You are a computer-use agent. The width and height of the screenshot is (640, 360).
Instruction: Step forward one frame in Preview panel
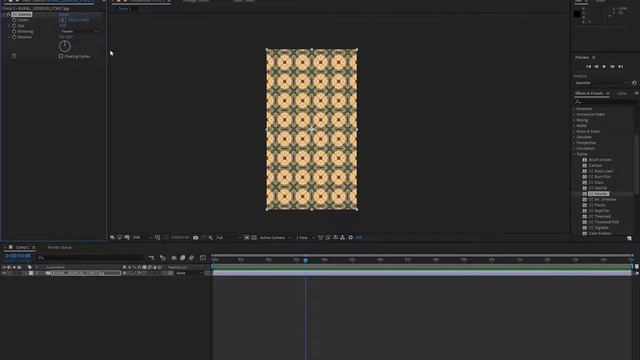coord(612,67)
